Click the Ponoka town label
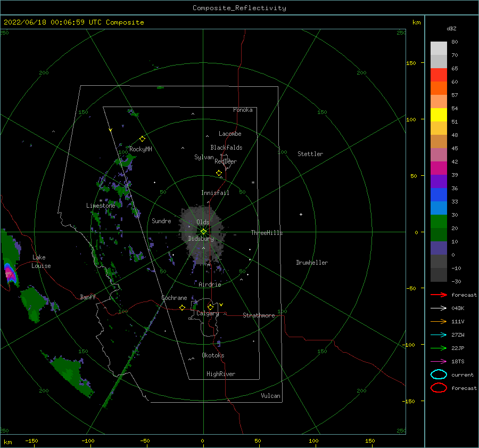The width and height of the screenshot is (479, 448). point(243,110)
